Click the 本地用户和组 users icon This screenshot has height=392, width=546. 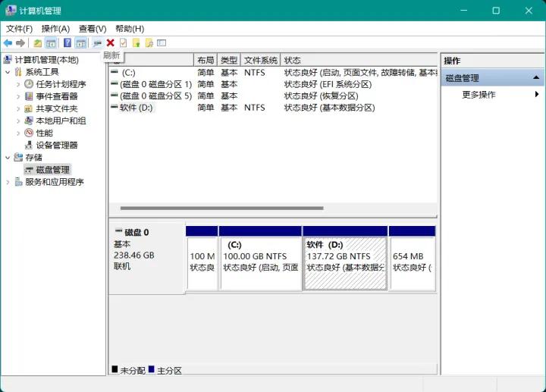pos(29,121)
